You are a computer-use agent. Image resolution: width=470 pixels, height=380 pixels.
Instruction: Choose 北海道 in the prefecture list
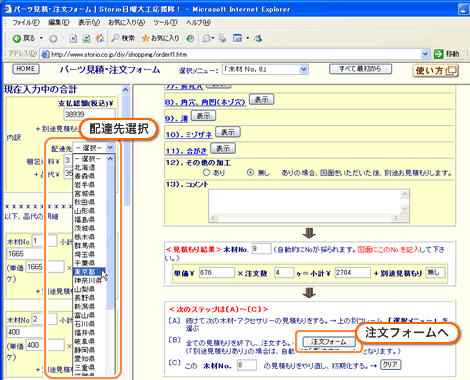click(89, 167)
